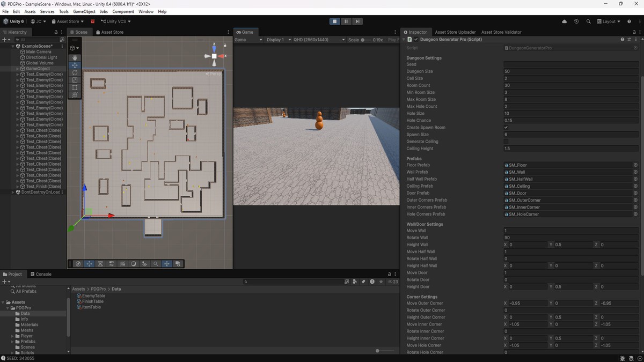Pause the running game
This screenshot has height=362, width=644.
click(346, 21)
